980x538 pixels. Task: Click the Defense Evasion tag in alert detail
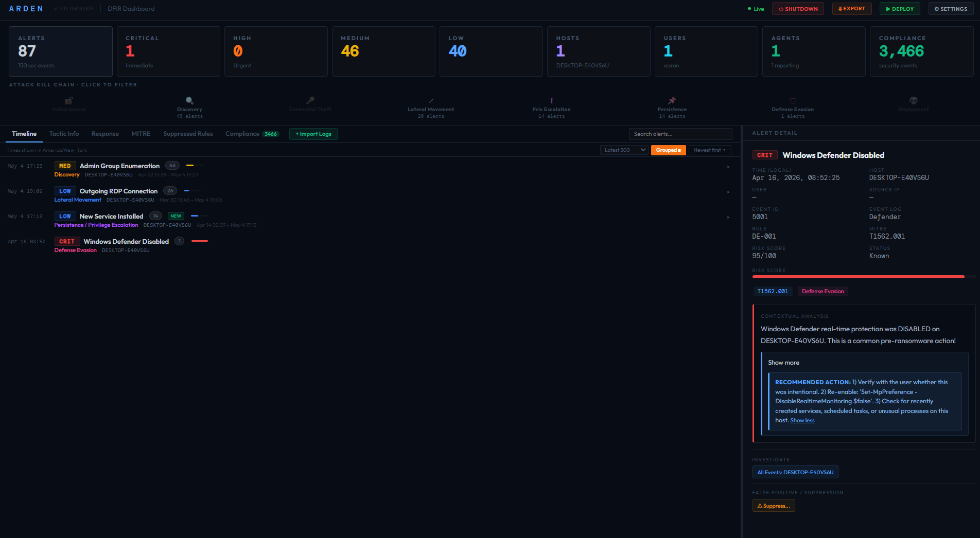click(x=822, y=292)
